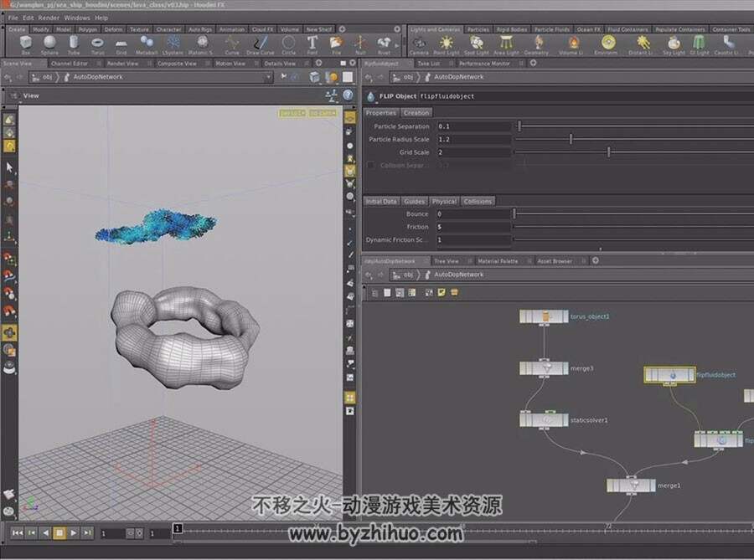Toggle the Collision Separation checkbox
The image size is (754, 560).
(371, 165)
